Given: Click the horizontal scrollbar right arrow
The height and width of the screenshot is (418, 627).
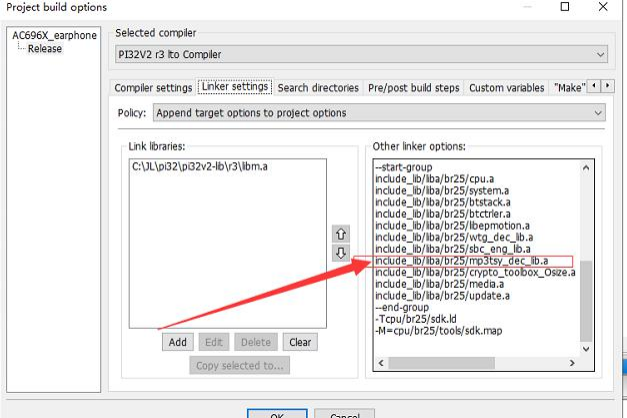Looking at the screenshot, I should (572, 363).
